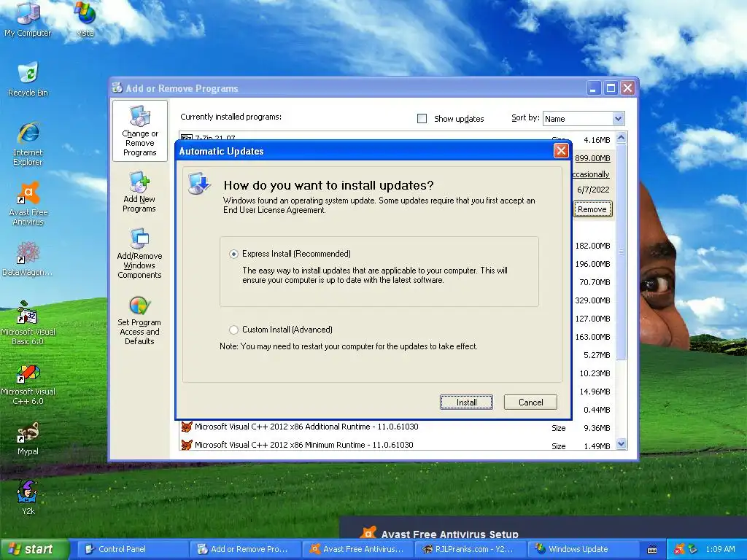Click 329.00MB size value
This screenshot has height=560, width=747.
(592, 300)
